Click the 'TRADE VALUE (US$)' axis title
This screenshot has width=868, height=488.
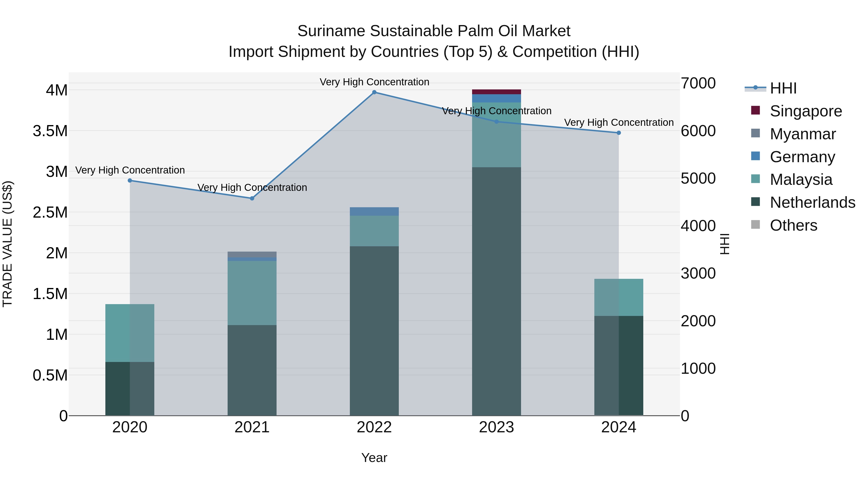[x=7, y=244]
